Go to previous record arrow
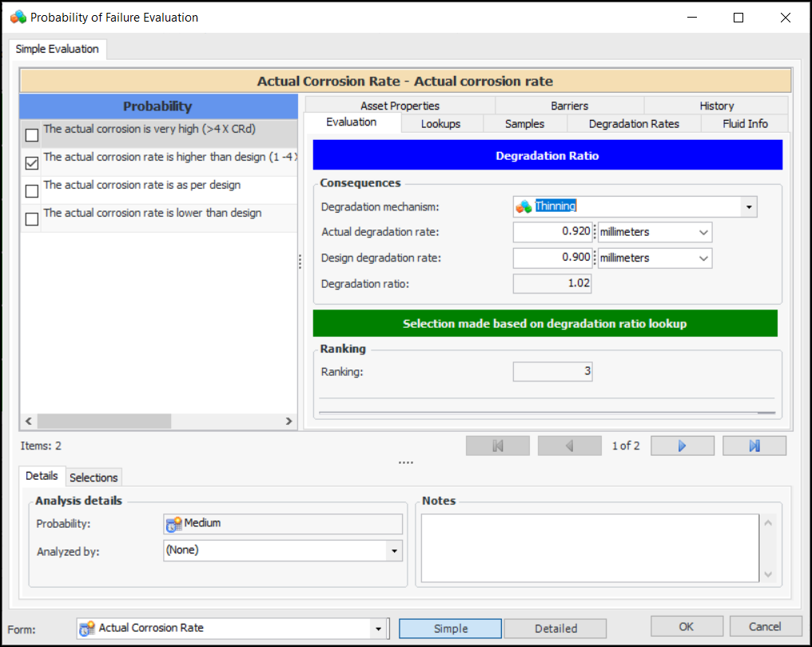Viewport: 812px width, 647px height. [569, 446]
